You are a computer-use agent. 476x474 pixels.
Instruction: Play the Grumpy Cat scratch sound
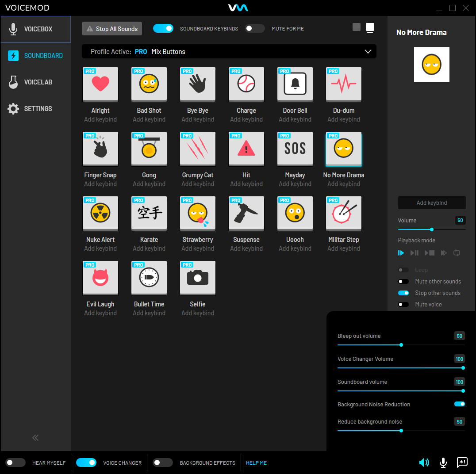click(x=198, y=149)
